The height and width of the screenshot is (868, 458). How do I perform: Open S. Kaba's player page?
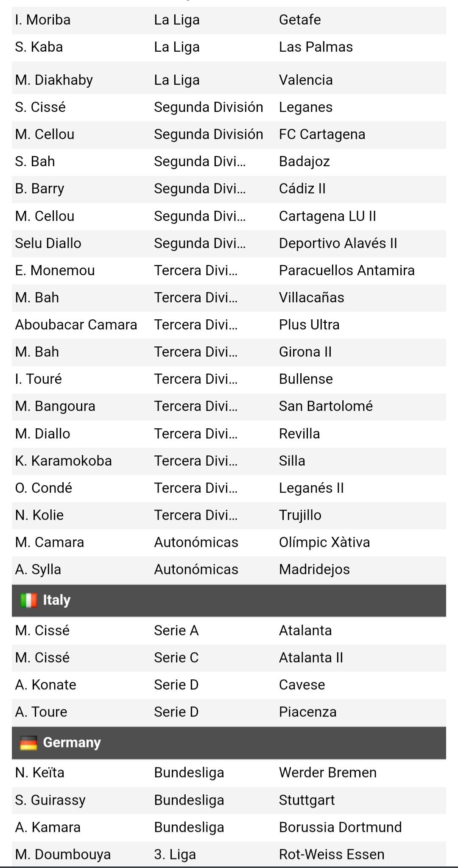coord(39,47)
